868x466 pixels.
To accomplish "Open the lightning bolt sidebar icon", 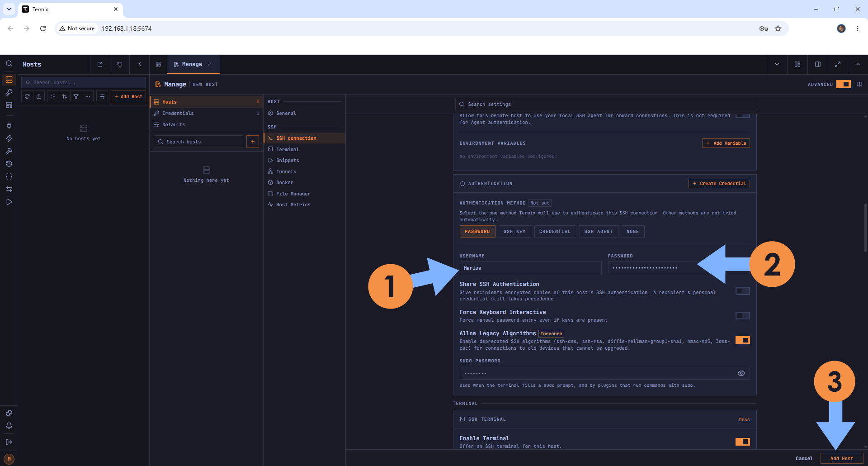I will point(9,138).
